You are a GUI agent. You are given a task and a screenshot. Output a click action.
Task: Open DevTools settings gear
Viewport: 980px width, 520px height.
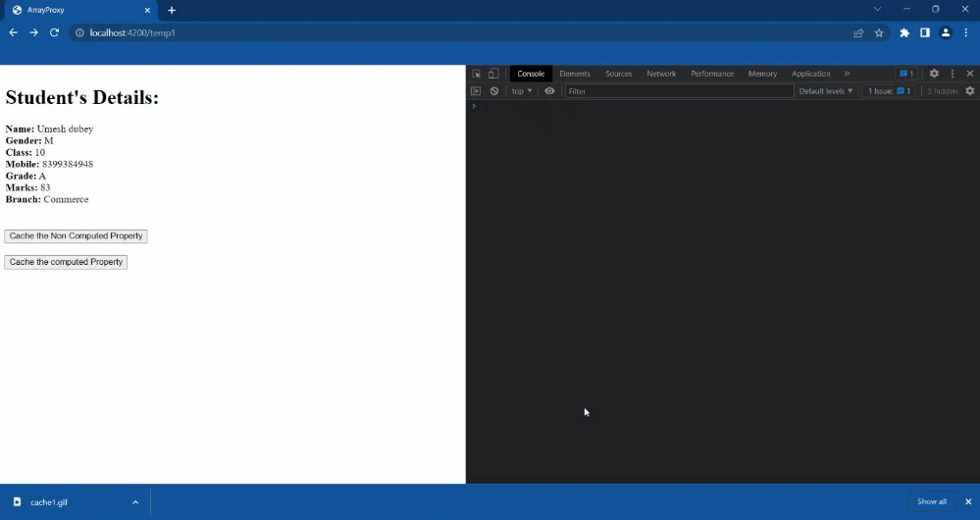tap(934, 74)
